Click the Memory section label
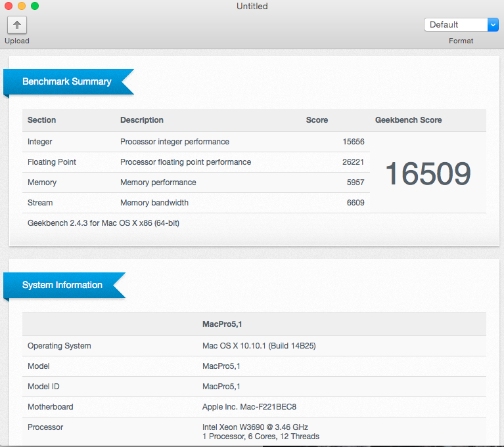This screenshot has height=447, width=504. [x=42, y=182]
